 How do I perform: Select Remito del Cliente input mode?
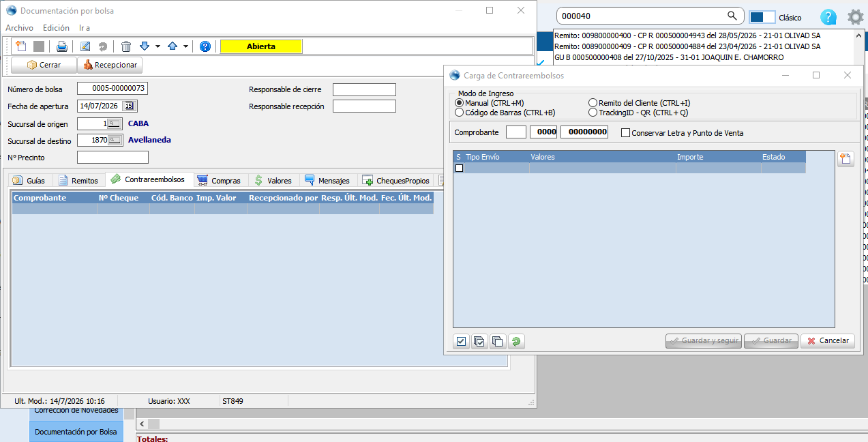pyautogui.click(x=593, y=103)
